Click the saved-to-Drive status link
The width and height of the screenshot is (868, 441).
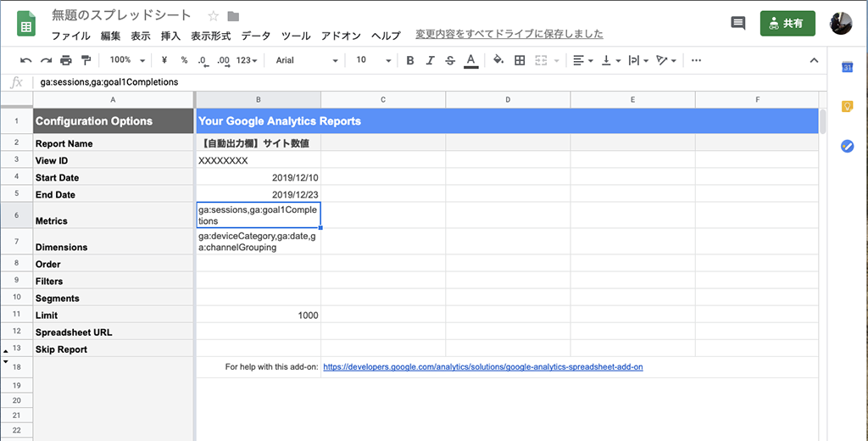click(509, 35)
